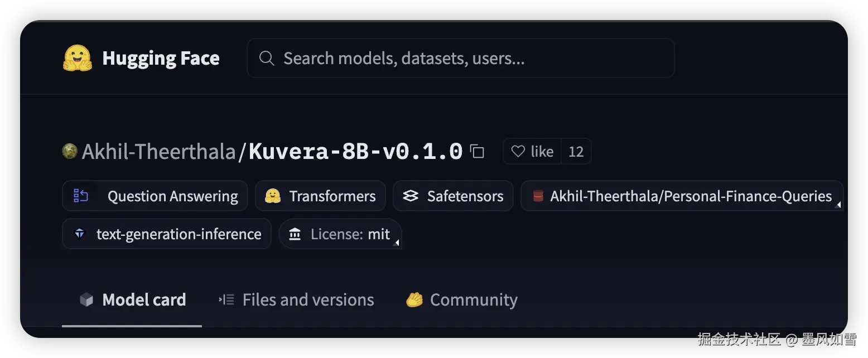
Task: Copy model name with the copy icon
Action: (x=477, y=151)
